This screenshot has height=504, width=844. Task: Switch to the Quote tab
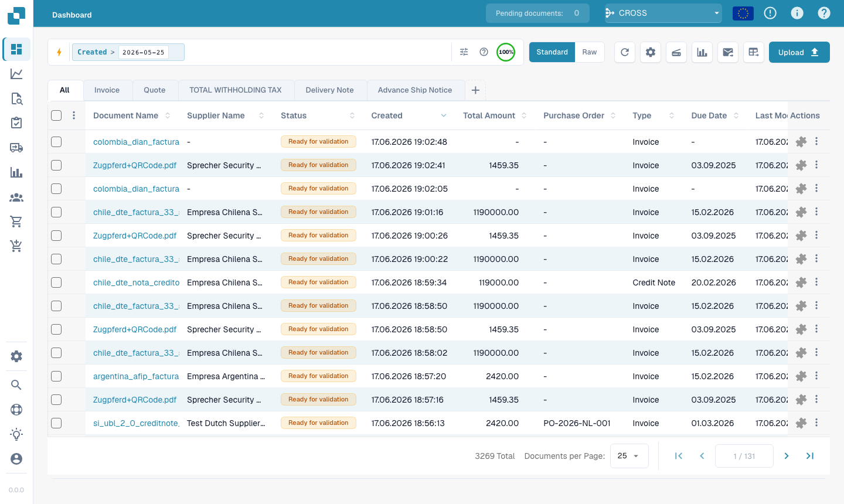tap(155, 90)
